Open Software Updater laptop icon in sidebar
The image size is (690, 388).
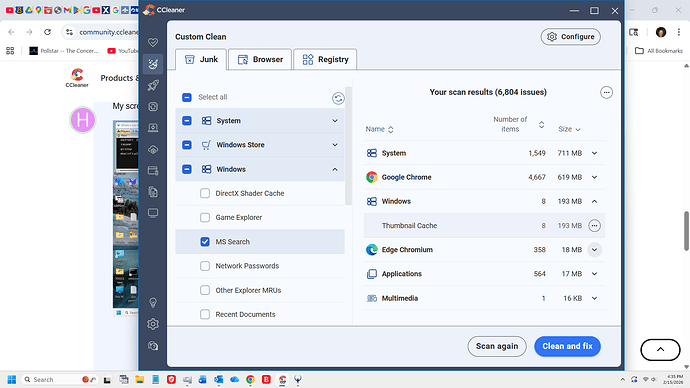pos(153,128)
